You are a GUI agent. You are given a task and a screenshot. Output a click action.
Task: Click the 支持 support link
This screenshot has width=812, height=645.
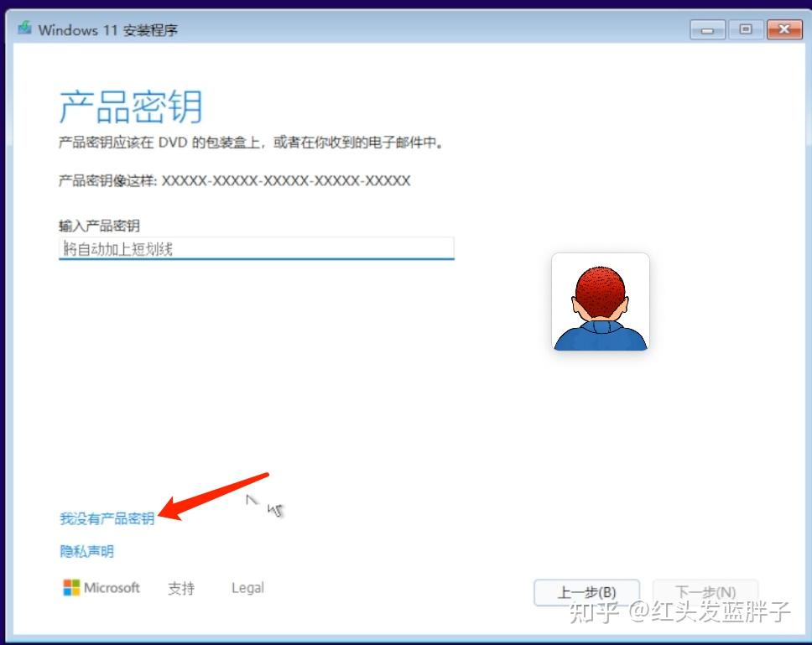click(x=181, y=588)
